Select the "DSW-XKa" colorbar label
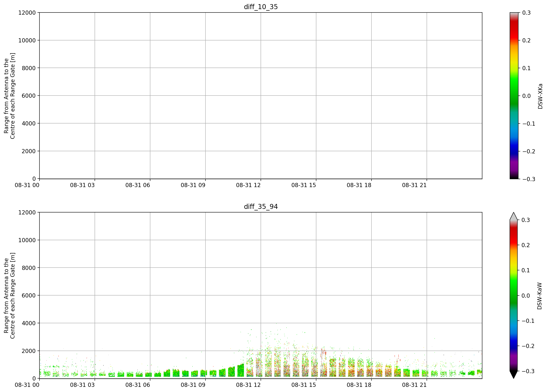The height and width of the screenshot is (392, 547). click(x=540, y=96)
